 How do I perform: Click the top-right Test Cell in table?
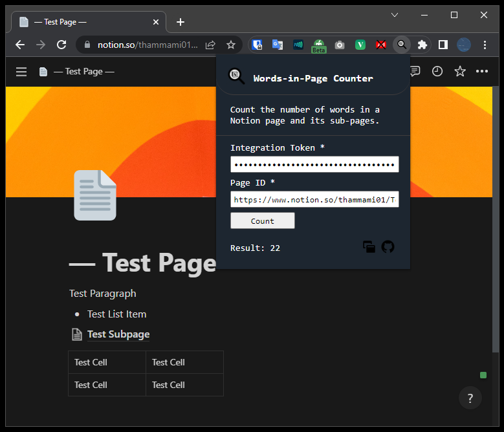tap(184, 362)
